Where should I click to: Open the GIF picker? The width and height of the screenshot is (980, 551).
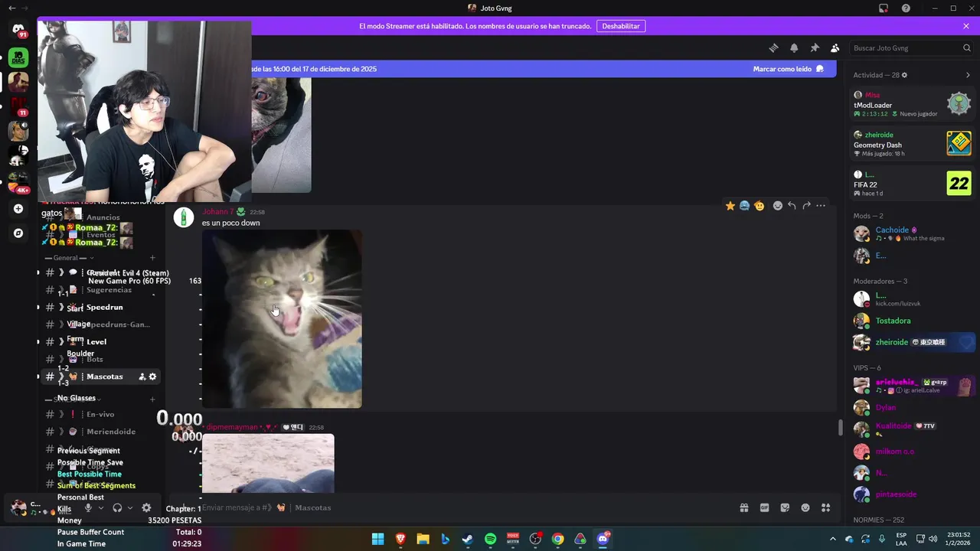764,507
